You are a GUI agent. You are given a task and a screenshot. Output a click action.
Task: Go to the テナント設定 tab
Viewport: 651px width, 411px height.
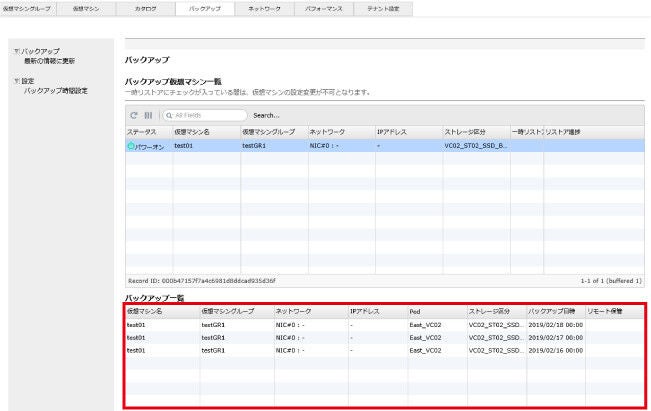pyautogui.click(x=383, y=8)
